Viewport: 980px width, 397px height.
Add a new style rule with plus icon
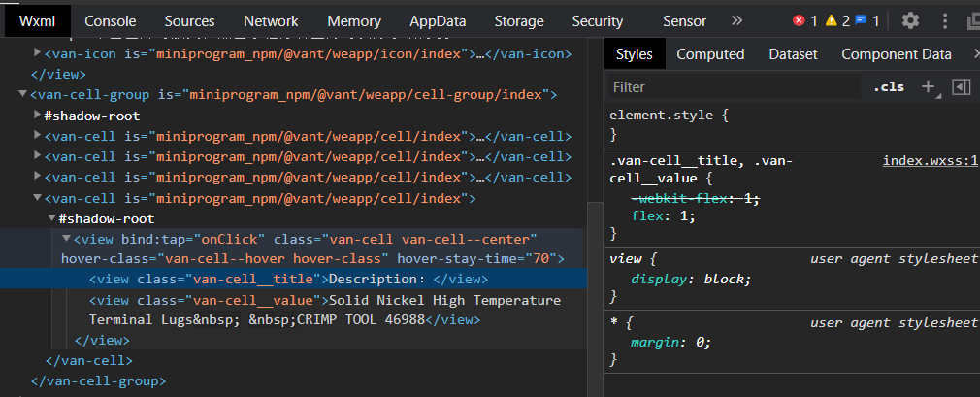point(928,86)
